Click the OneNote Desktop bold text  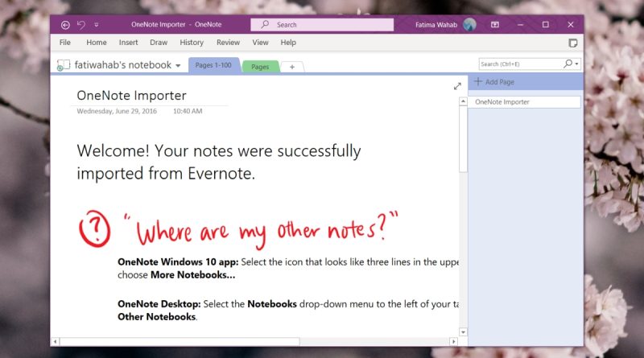pyautogui.click(x=159, y=304)
